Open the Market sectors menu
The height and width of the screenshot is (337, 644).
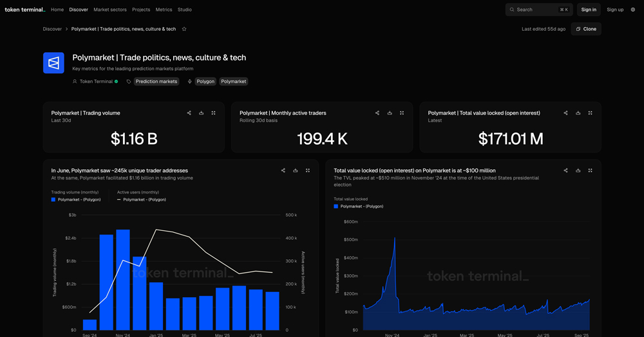[x=109, y=10]
